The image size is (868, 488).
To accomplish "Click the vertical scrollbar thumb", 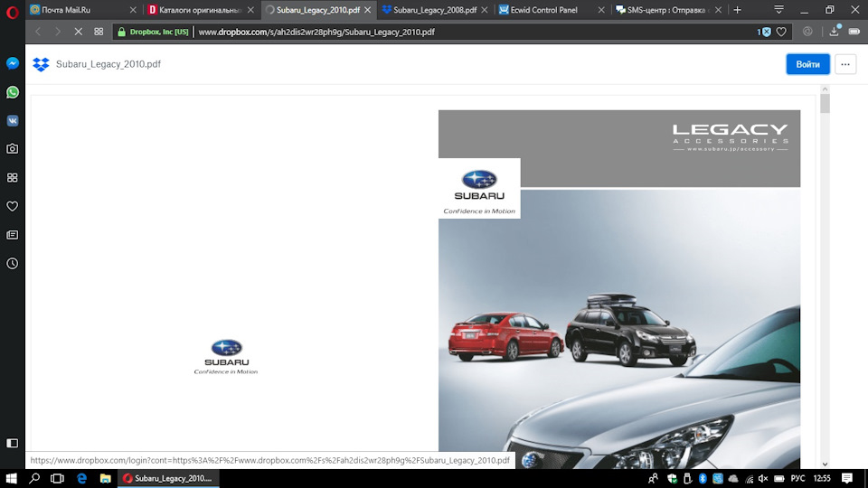I will pyautogui.click(x=825, y=103).
